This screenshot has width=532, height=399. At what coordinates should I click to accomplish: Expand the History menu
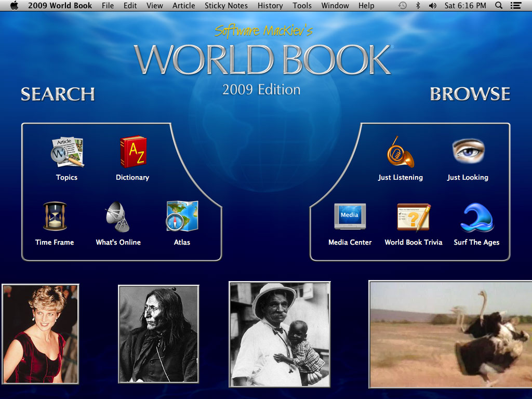pos(270,6)
